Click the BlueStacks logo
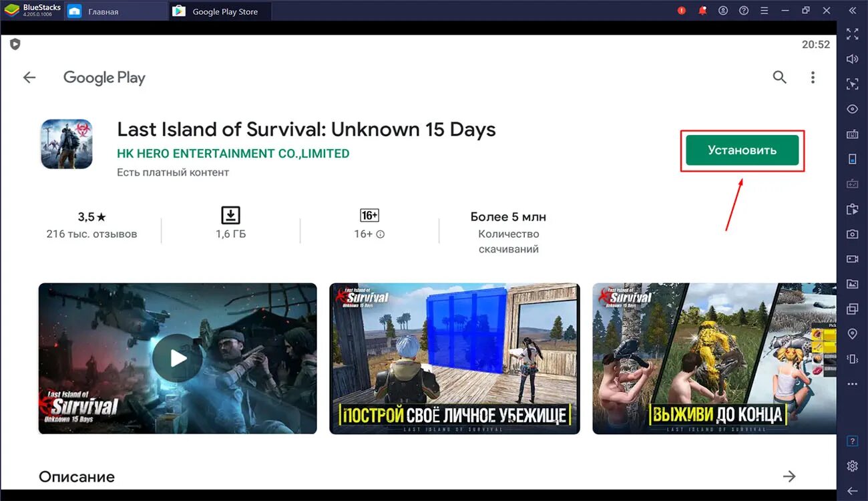868x501 pixels. pos(11,10)
